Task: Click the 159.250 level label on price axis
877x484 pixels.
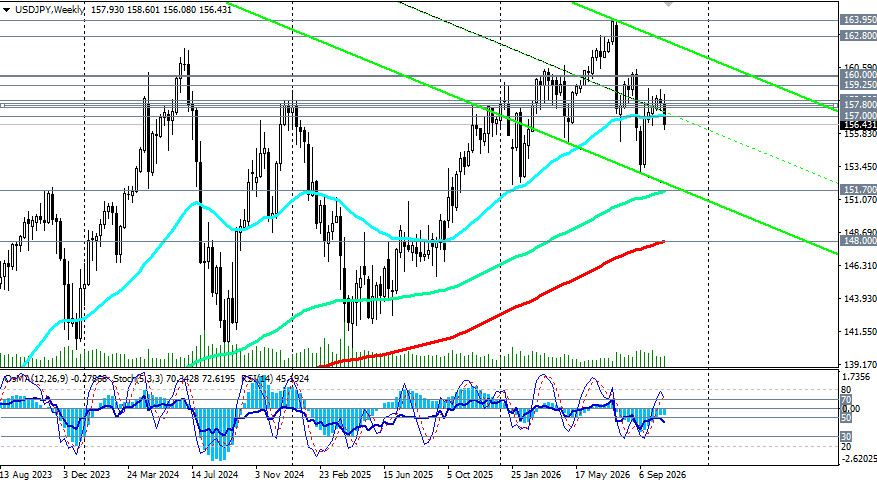Action: 859,84
